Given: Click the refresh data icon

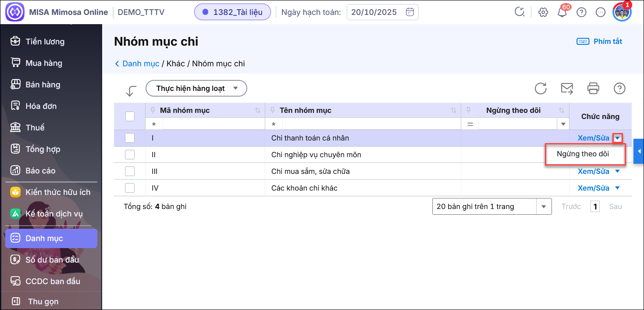Looking at the screenshot, I should 541,88.
